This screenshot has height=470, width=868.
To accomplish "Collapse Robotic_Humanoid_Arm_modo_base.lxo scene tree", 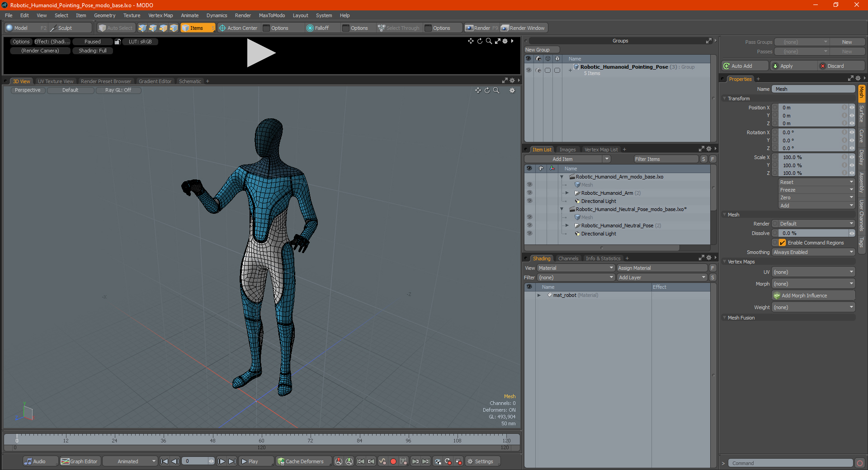I will click(562, 177).
